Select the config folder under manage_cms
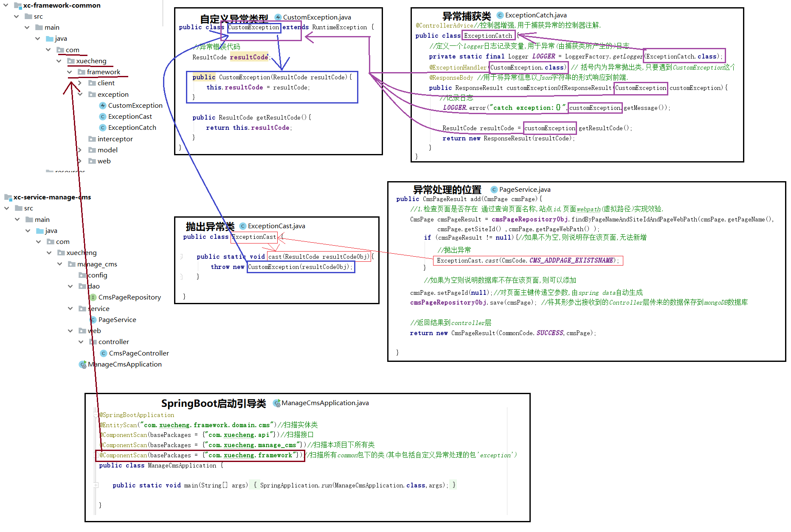The width and height of the screenshot is (791, 532). tap(97, 275)
